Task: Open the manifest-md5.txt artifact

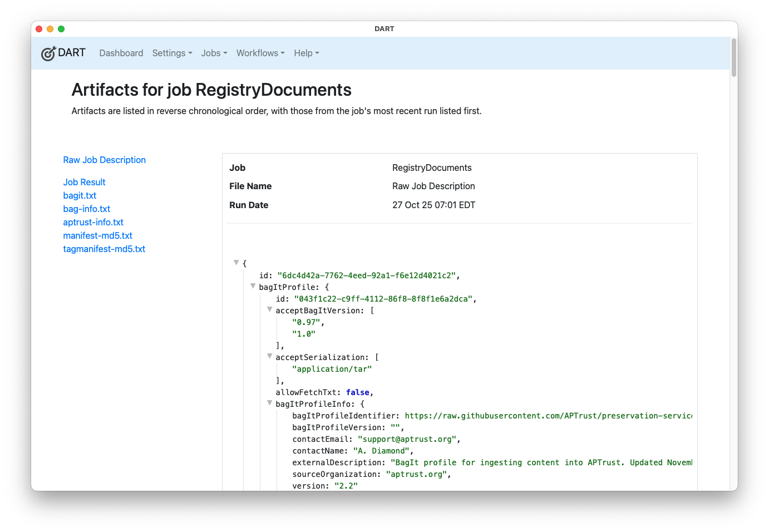Action: pyautogui.click(x=97, y=236)
